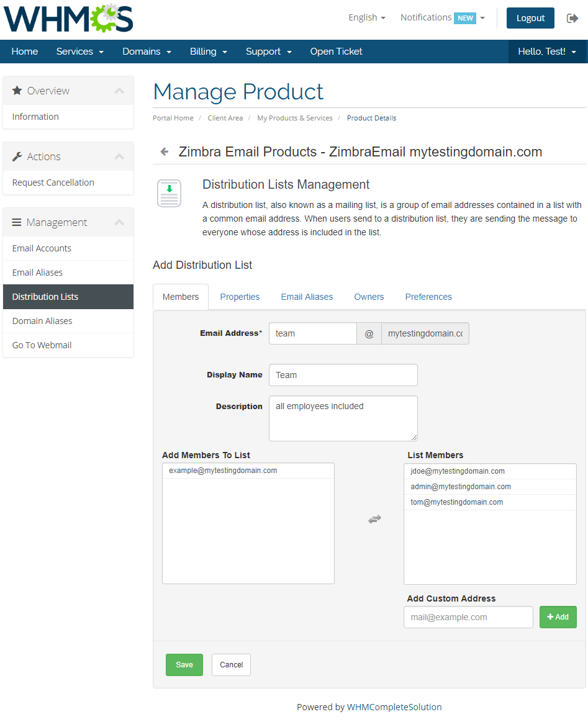The height and width of the screenshot is (722, 588).
Task: Click the Cancel button
Action: pyautogui.click(x=231, y=665)
